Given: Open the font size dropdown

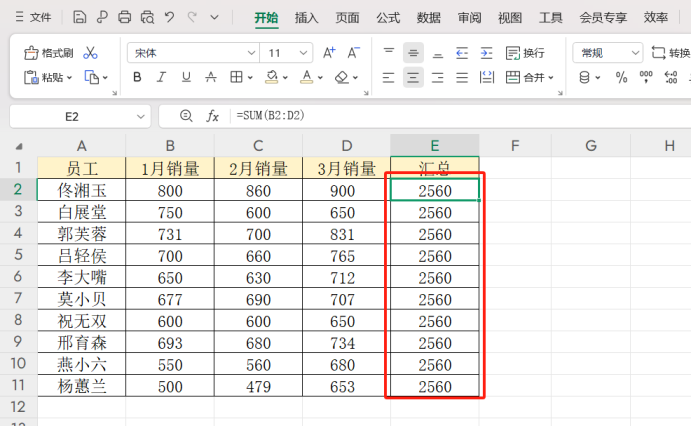Looking at the screenshot, I should pos(288,53).
